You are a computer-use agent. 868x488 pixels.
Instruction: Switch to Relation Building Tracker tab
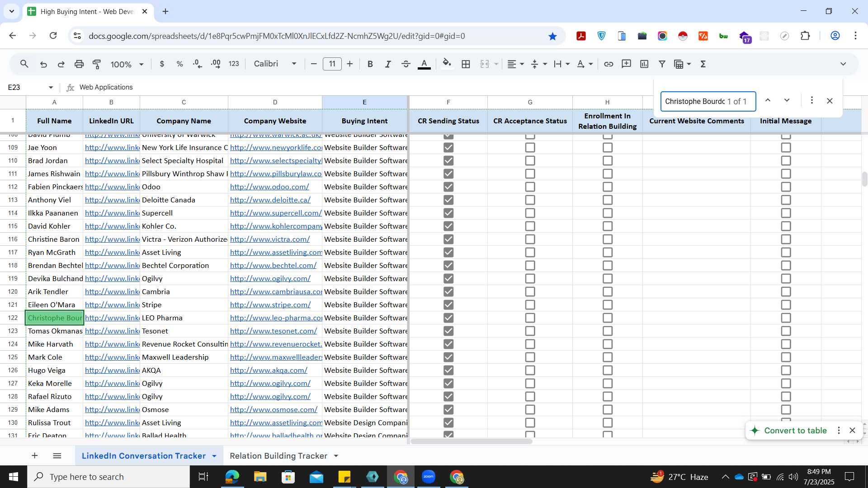[x=278, y=455]
